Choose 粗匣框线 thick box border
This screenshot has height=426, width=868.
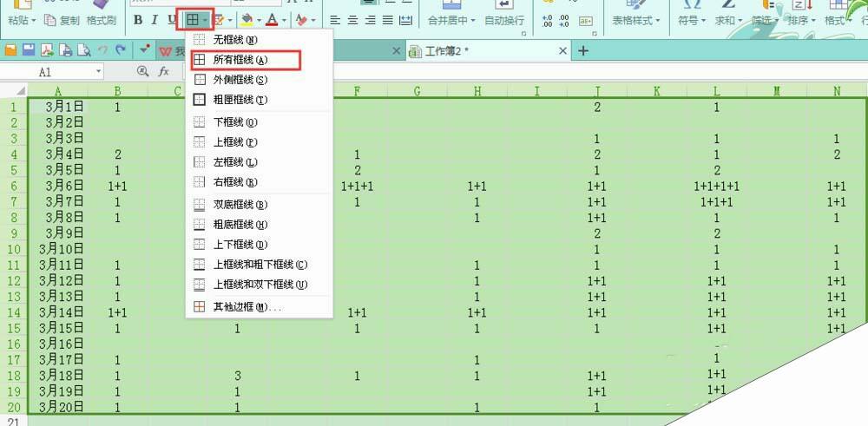pos(259,100)
